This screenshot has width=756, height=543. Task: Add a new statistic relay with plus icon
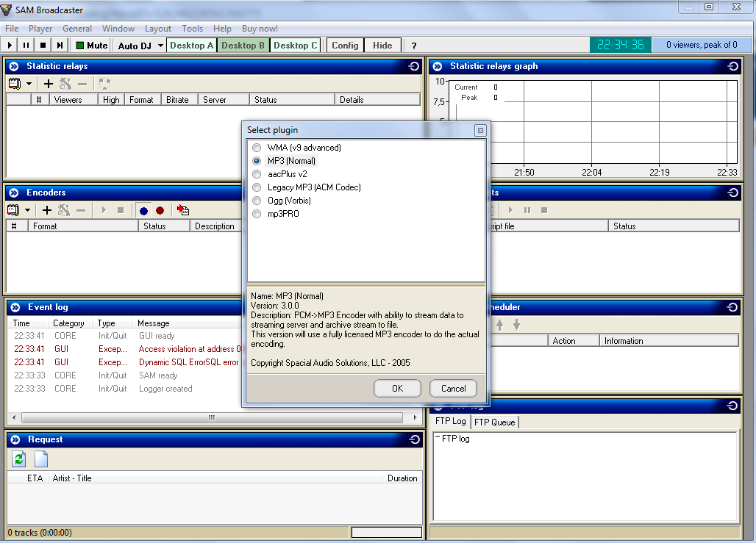click(x=49, y=84)
